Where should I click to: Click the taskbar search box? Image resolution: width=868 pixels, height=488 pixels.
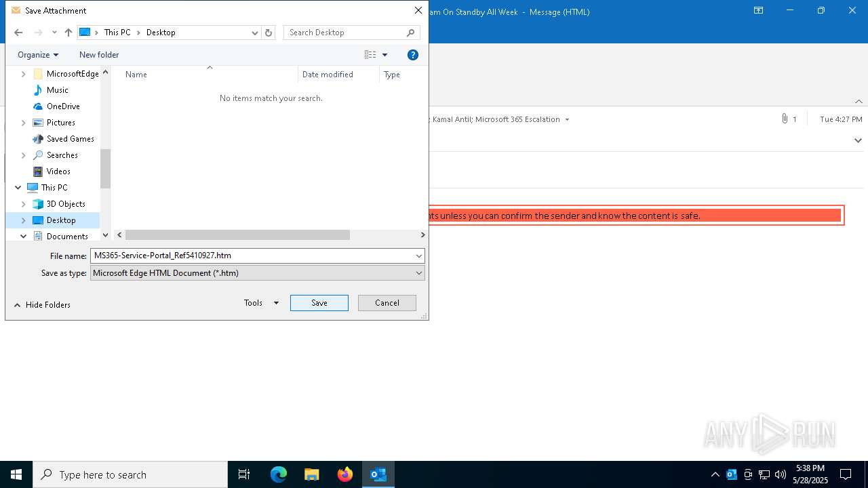(130, 474)
